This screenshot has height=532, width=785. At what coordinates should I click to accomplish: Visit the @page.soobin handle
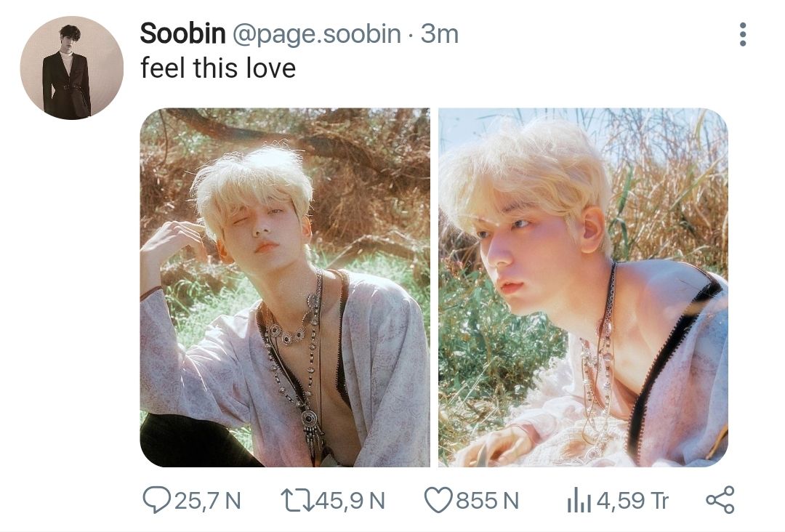click(x=316, y=33)
